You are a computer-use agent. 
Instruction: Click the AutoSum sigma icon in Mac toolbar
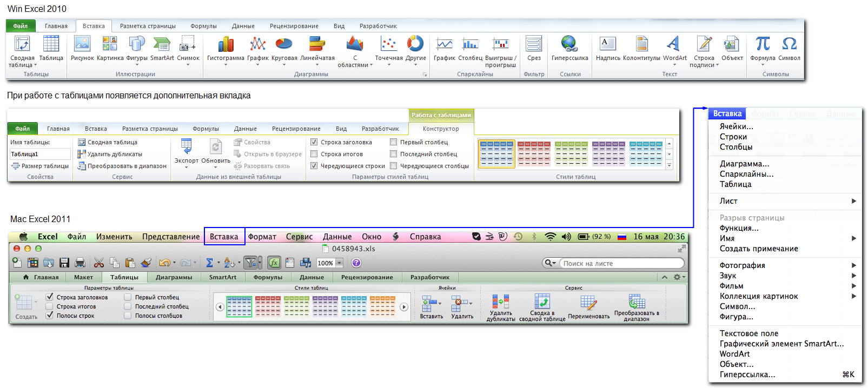[209, 263]
